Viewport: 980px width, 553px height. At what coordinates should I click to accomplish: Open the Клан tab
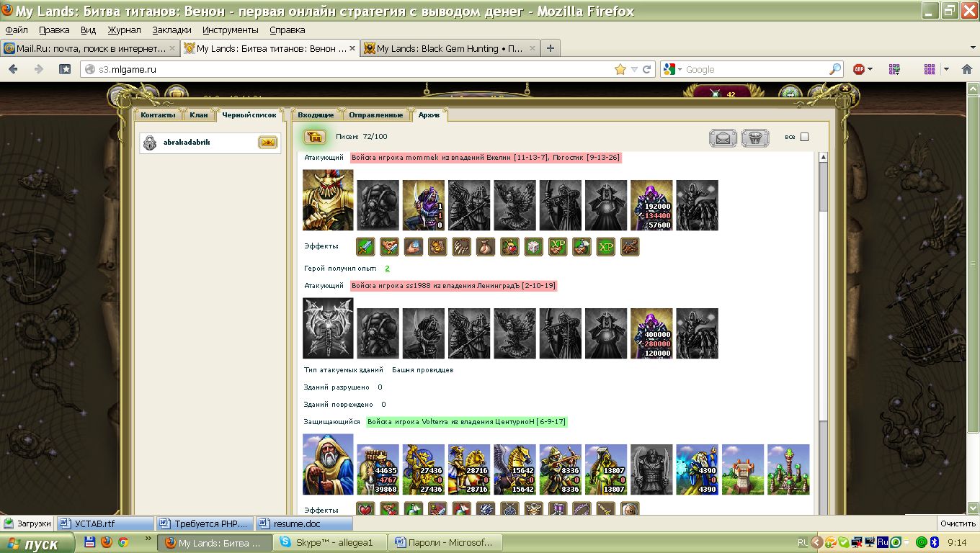pos(199,115)
